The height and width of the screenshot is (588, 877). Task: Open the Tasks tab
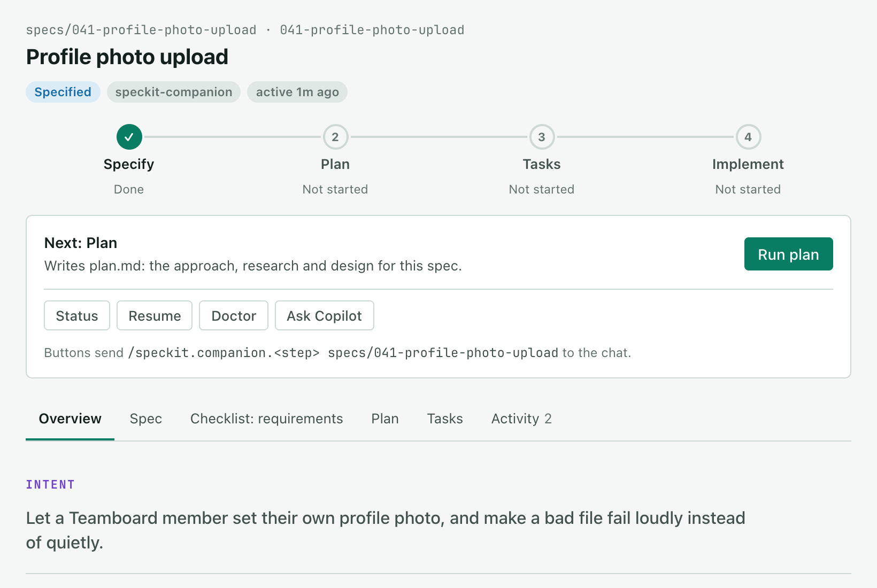[445, 419]
